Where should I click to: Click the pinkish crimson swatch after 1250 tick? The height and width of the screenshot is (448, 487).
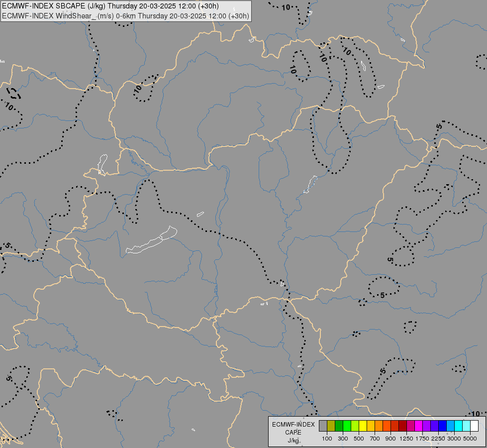(x=410, y=426)
